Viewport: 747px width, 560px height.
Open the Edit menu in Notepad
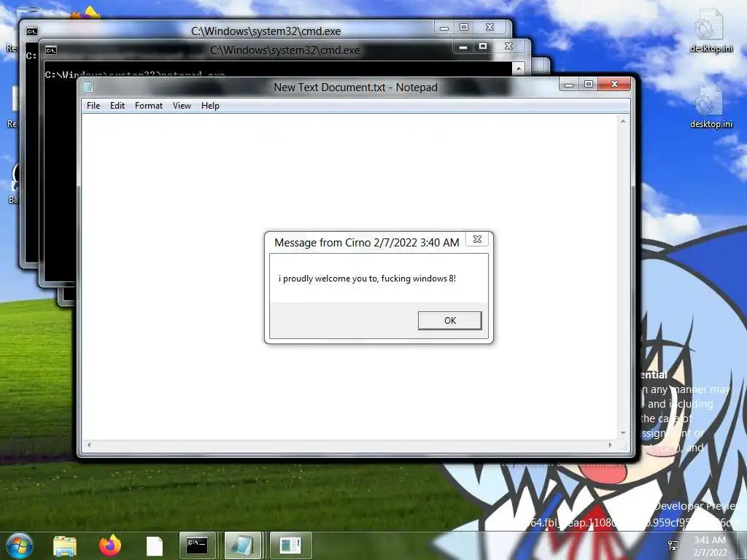coord(117,105)
